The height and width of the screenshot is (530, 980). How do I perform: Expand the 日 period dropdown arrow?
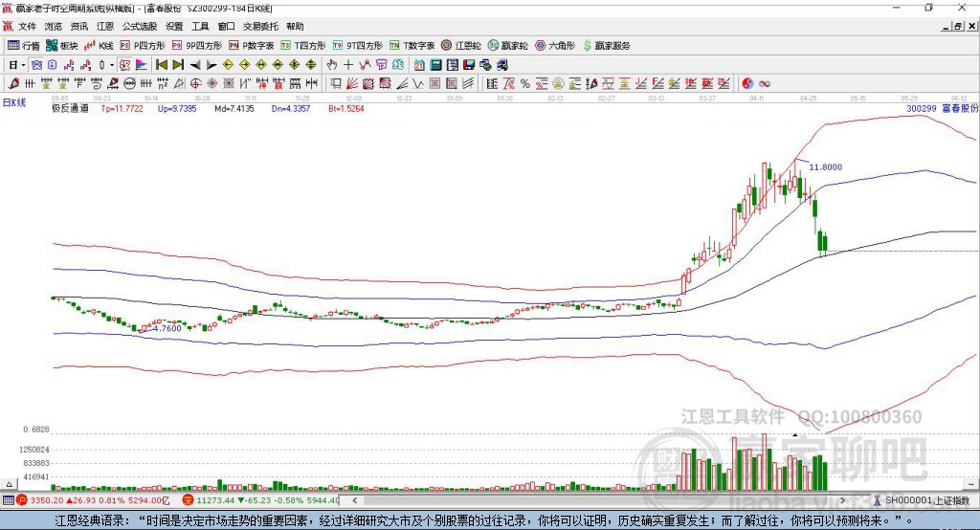(24, 64)
